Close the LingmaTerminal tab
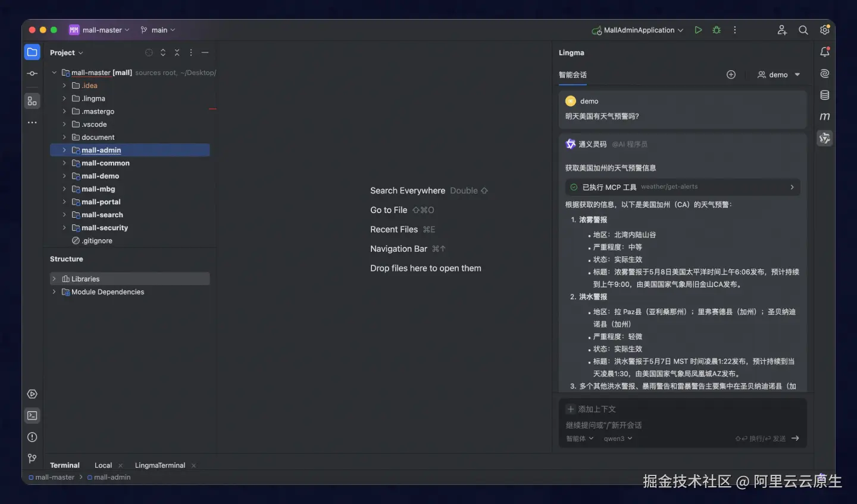The width and height of the screenshot is (857, 504). 193,465
